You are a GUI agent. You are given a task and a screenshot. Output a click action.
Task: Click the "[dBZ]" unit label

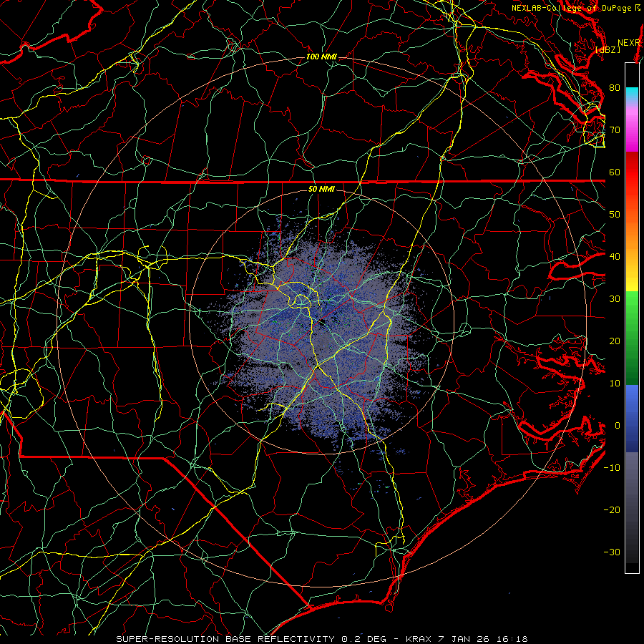[x=608, y=50]
